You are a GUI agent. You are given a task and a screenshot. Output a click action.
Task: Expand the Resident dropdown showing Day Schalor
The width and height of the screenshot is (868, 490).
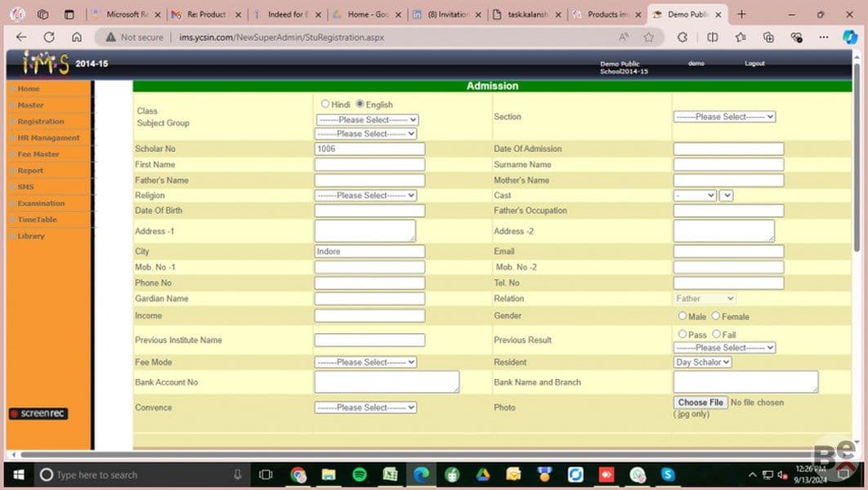(702, 363)
